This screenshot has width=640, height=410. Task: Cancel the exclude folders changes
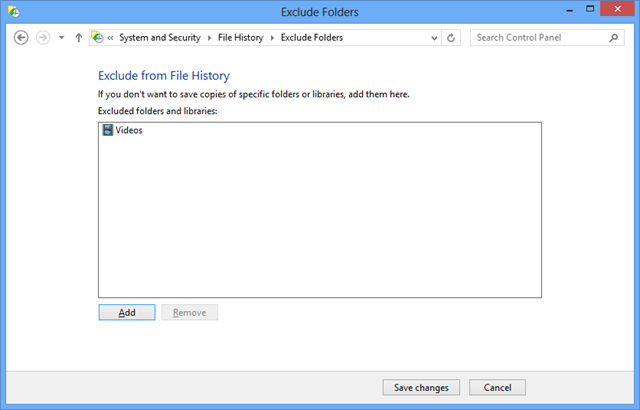click(x=497, y=387)
